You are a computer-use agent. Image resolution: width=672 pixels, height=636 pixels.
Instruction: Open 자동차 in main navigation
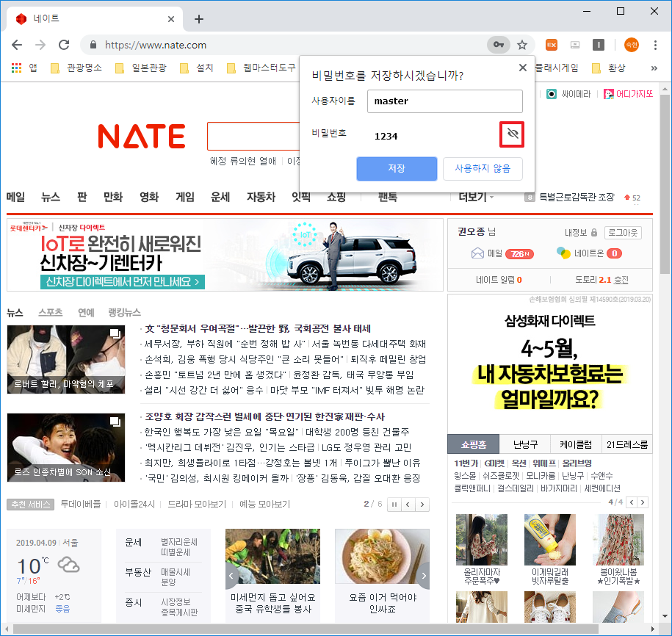261,197
